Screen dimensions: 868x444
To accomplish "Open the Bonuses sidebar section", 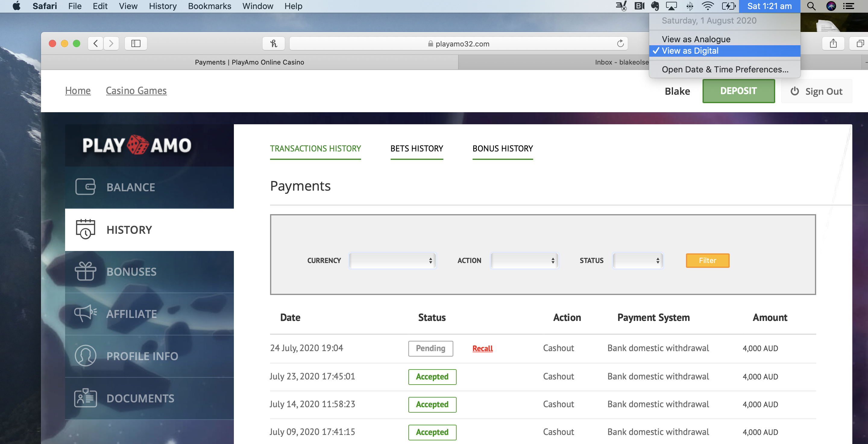I will coord(149,271).
